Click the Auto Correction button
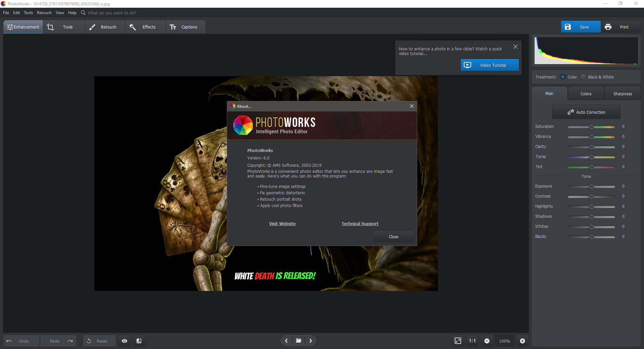Screen dimensions: 644x349 point(586,112)
